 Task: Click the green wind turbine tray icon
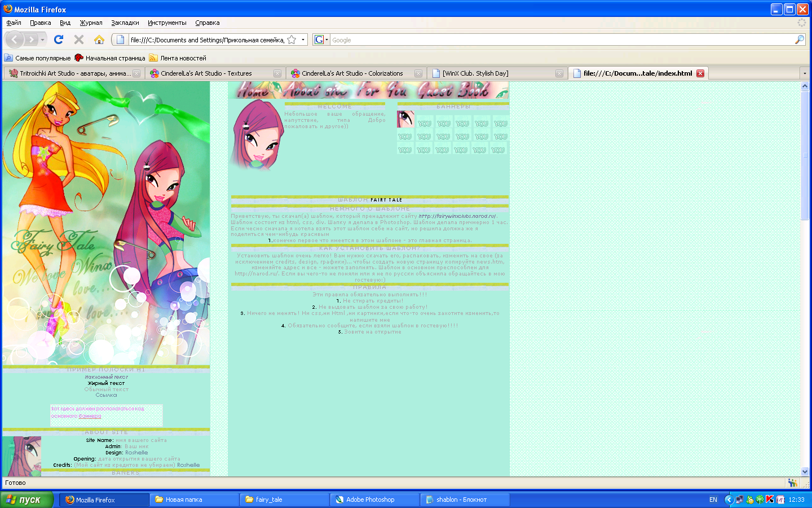760,500
